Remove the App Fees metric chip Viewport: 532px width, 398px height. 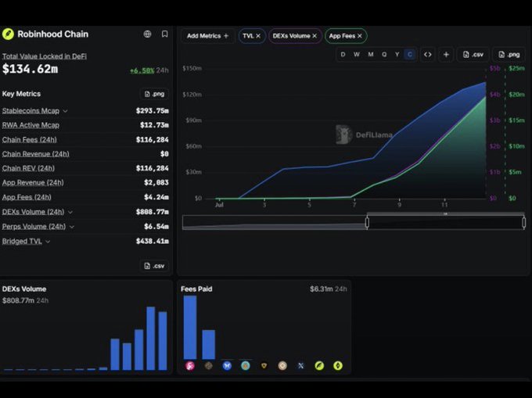coord(360,36)
